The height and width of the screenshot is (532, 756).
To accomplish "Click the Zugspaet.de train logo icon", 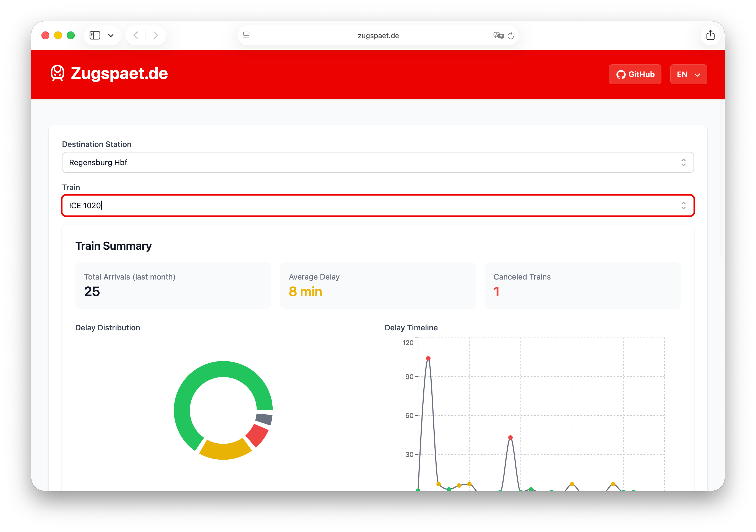I will 57,73.
